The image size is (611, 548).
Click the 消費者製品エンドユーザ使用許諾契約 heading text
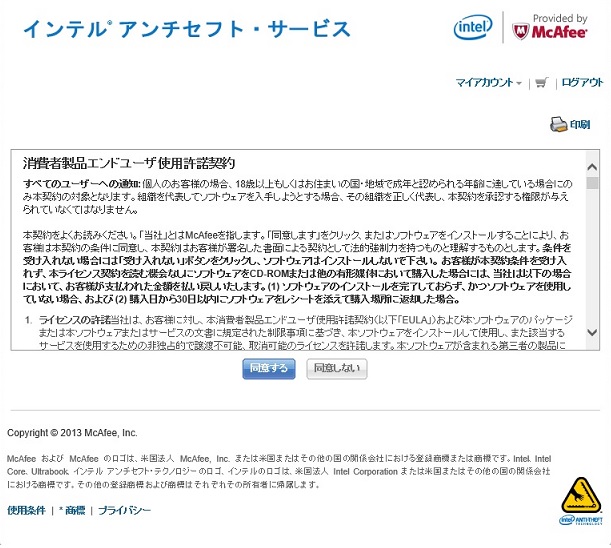[129, 163]
